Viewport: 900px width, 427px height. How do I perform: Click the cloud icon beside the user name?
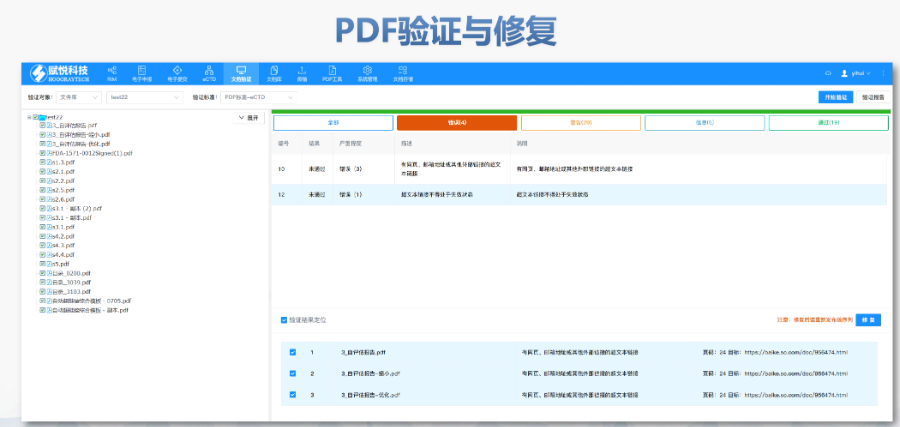(x=828, y=73)
